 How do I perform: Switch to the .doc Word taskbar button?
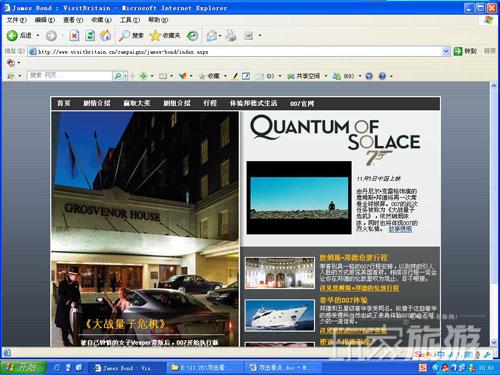[x=284, y=368]
